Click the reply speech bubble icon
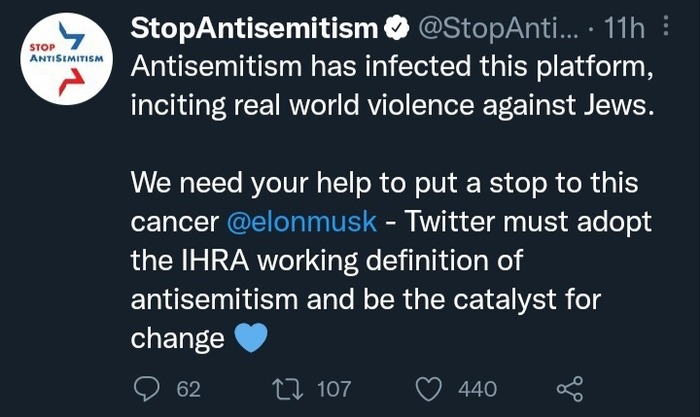Image resolution: width=700 pixels, height=417 pixels. click(146, 388)
